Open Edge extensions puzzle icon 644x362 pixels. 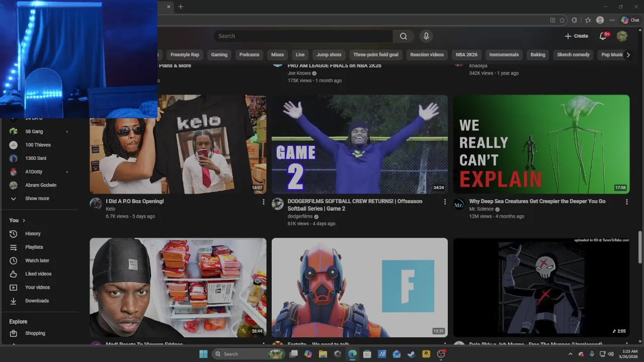[x=574, y=20]
